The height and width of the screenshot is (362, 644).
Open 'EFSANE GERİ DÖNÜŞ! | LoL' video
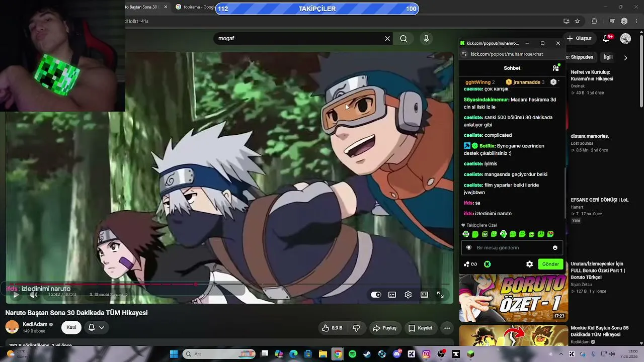[600, 200]
